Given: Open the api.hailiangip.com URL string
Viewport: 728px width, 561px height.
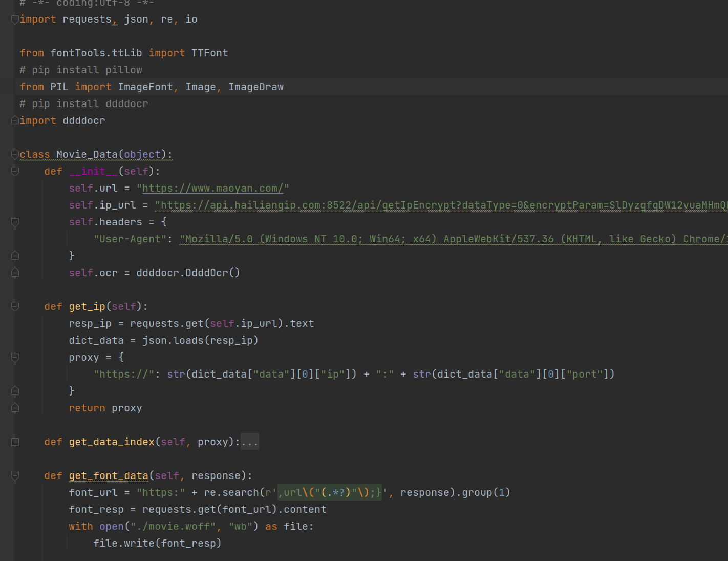Looking at the screenshot, I should (x=441, y=205).
